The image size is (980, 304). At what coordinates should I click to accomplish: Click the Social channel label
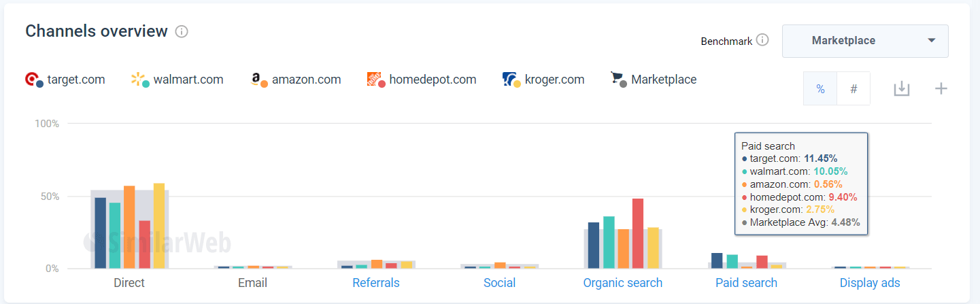pyautogui.click(x=499, y=283)
